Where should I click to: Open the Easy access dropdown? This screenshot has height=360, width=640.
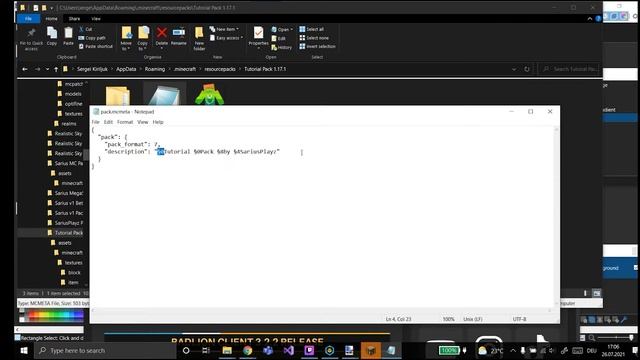(226, 38)
